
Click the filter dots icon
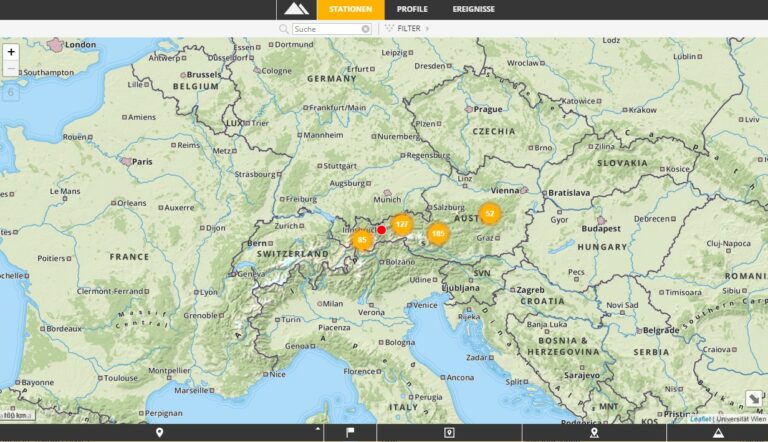point(389,28)
